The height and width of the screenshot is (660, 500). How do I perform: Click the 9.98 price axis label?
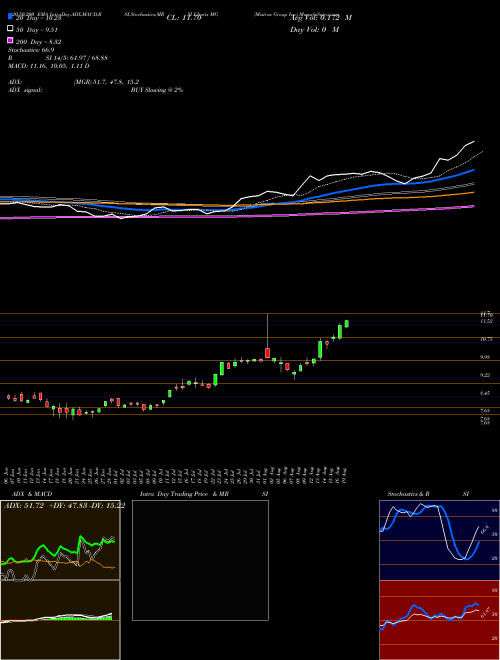point(486,357)
